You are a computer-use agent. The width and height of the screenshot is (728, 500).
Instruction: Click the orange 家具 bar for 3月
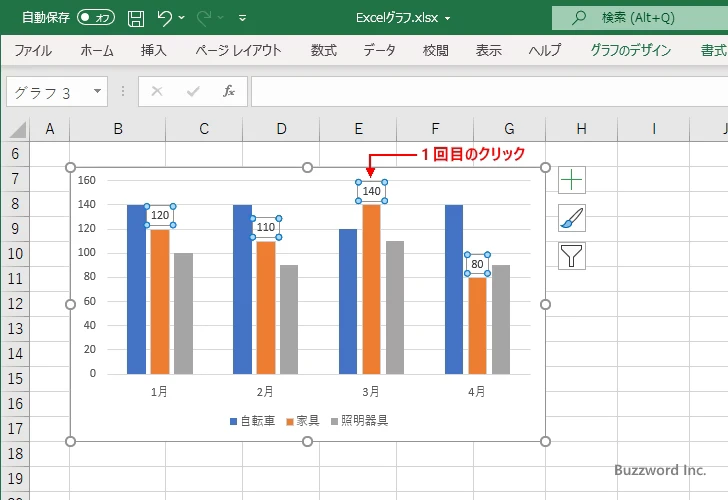click(371, 290)
